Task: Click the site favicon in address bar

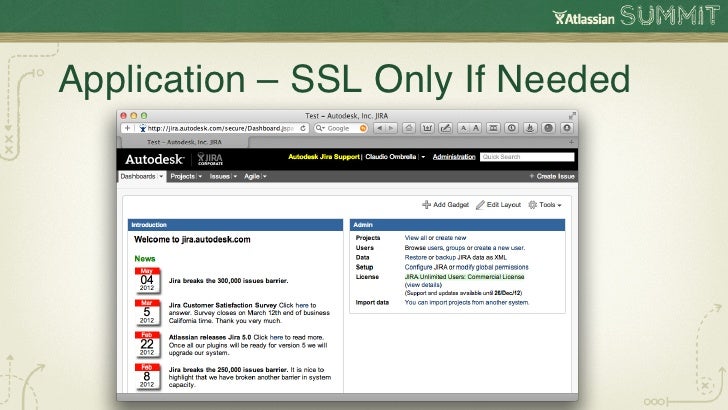Action: point(143,128)
